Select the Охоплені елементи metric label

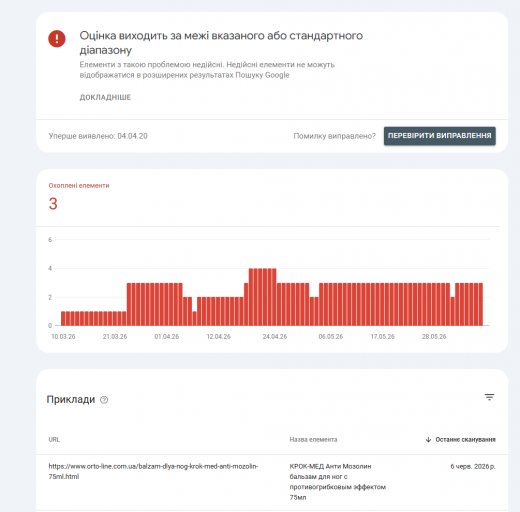79,186
